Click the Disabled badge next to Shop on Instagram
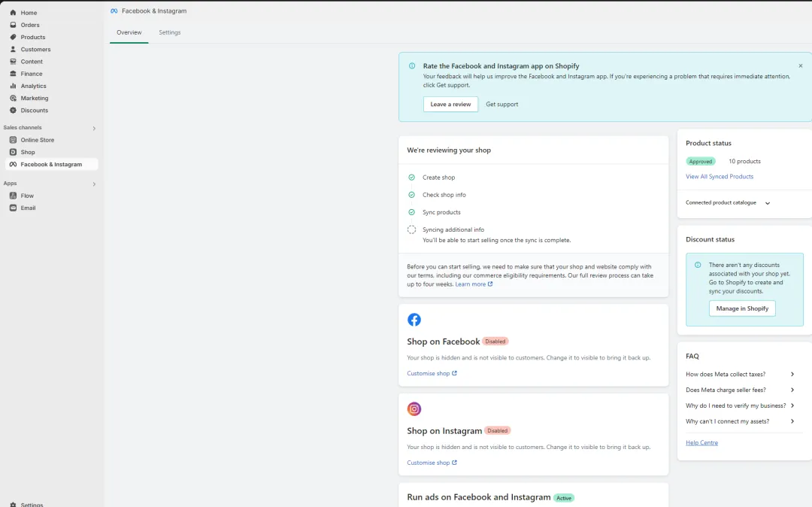 (x=497, y=430)
